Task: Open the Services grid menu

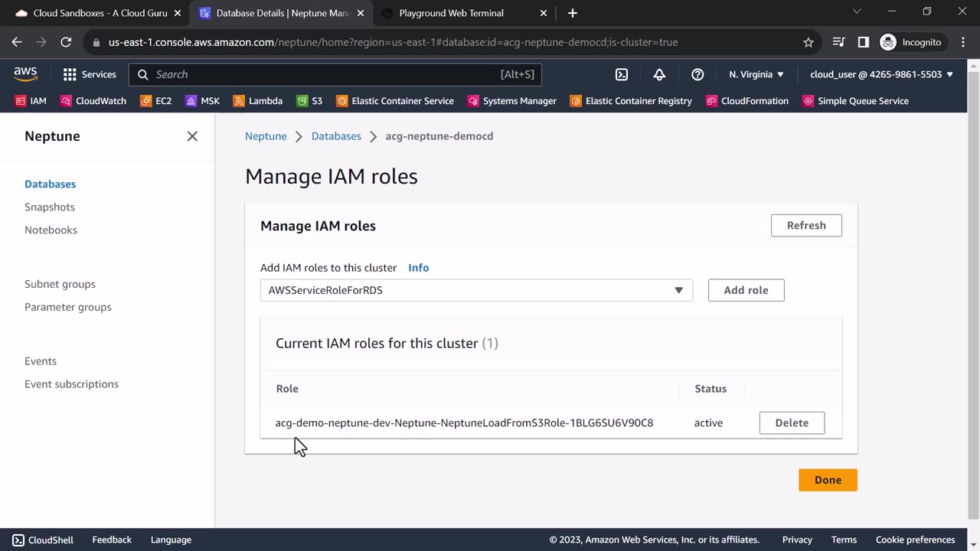Action: 89,74
